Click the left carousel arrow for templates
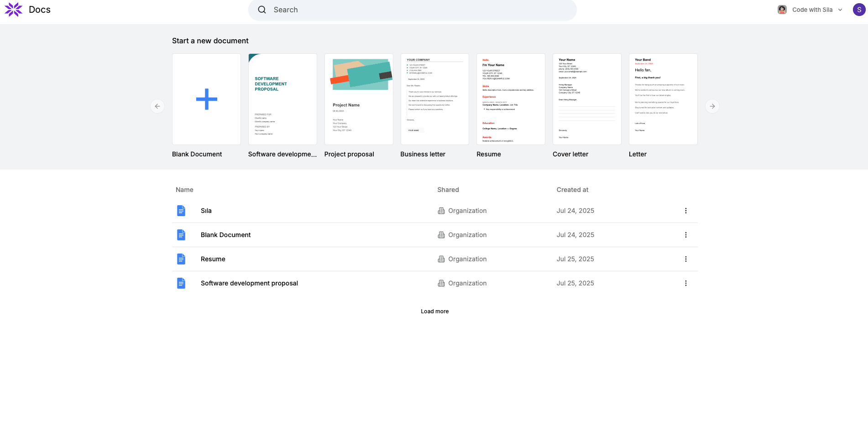 (x=157, y=106)
